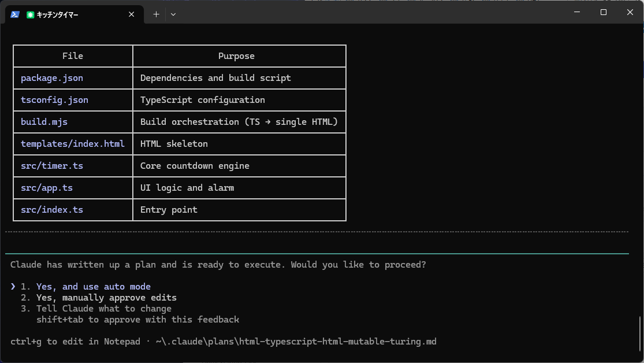This screenshot has height=363, width=644.
Task: Click 'shift+tab to approve with this feedback' hint
Action: (x=137, y=320)
